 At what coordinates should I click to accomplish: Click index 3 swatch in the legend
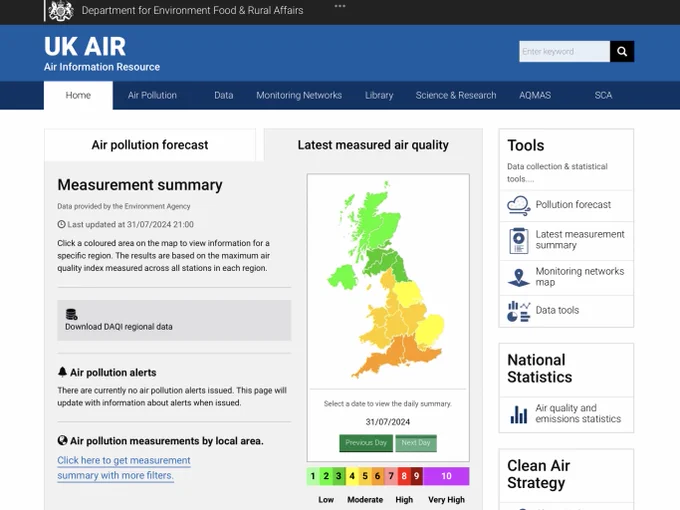coord(339,476)
